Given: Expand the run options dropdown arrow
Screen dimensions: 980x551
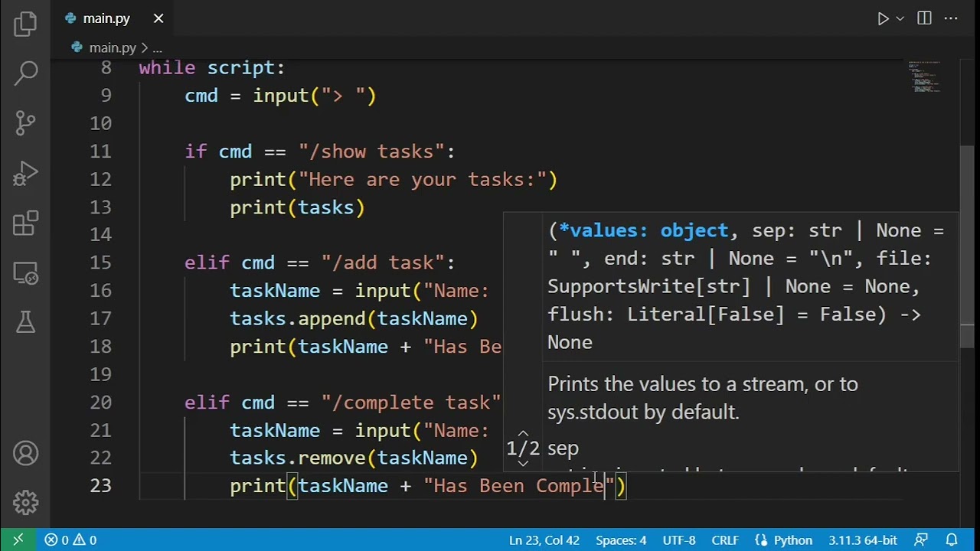Looking at the screenshot, I should 900,18.
